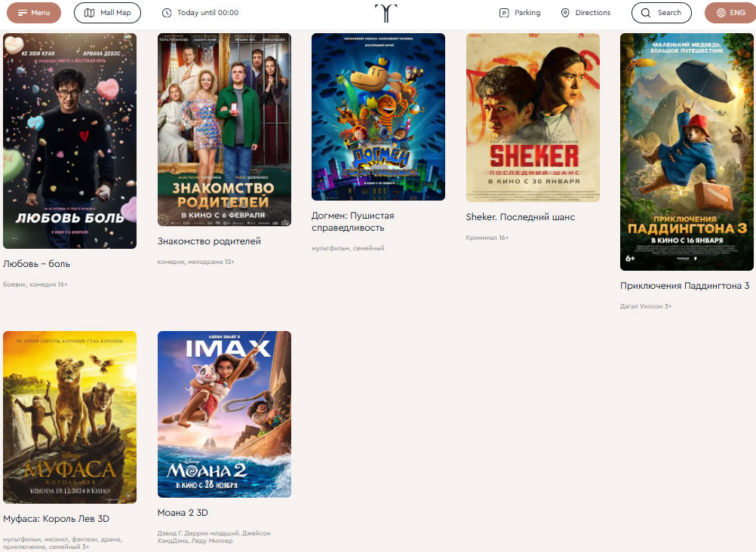756x552 pixels.
Task: Click genre text 'комедия, мелодрама 12+'
Action: point(195,262)
